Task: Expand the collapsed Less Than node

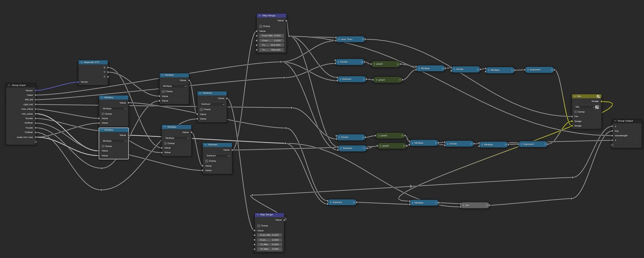Action: 338,39
